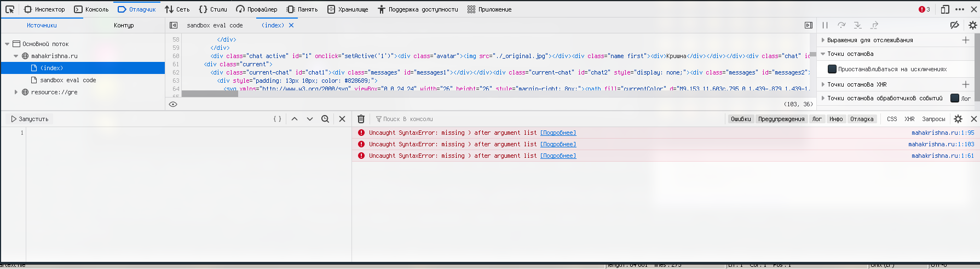Tick the event listener Лог checkbox
The image size is (980, 269).
tap(955, 99)
